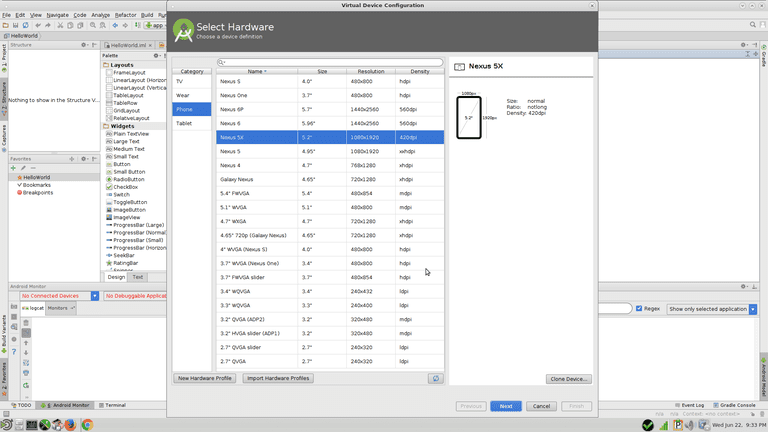Select the TV category
This screenshot has height=432, width=768.
pos(192,81)
